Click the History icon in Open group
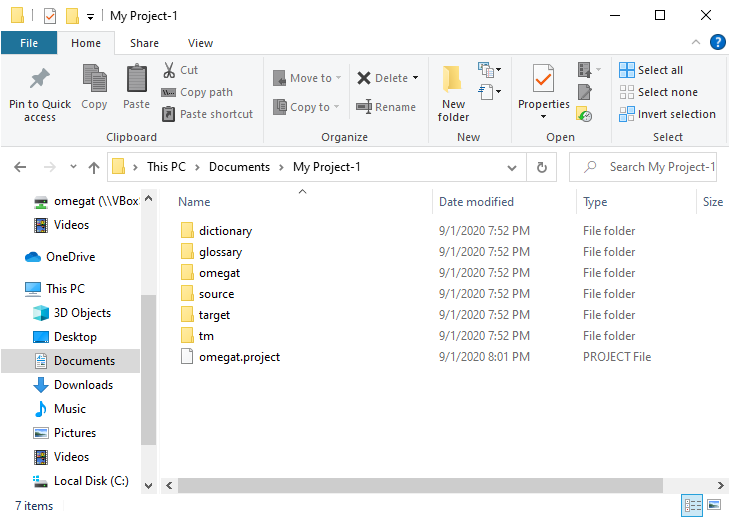The height and width of the screenshot is (518, 730). click(584, 114)
